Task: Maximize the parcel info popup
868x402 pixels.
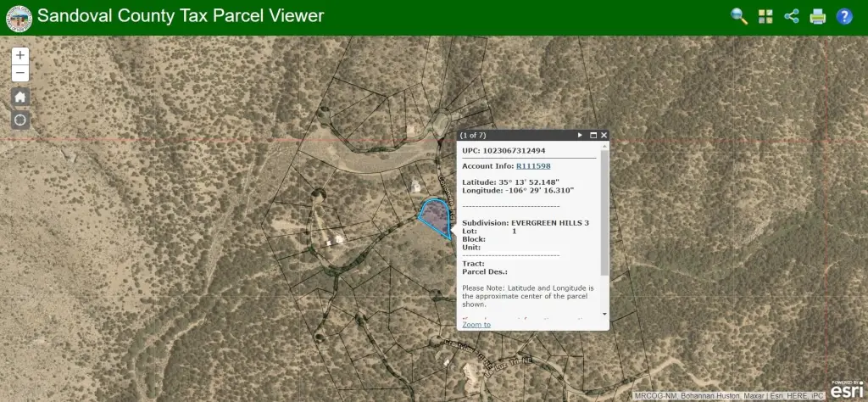Action: click(593, 135)
